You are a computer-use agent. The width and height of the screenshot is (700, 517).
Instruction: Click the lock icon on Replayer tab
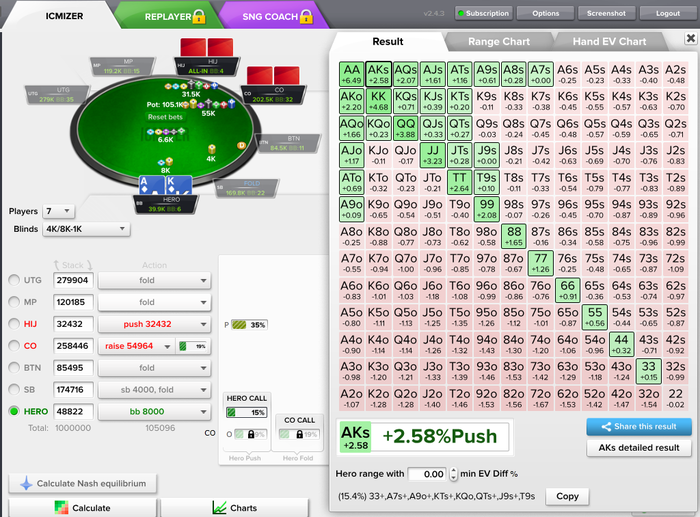click(x=199, y=17)
